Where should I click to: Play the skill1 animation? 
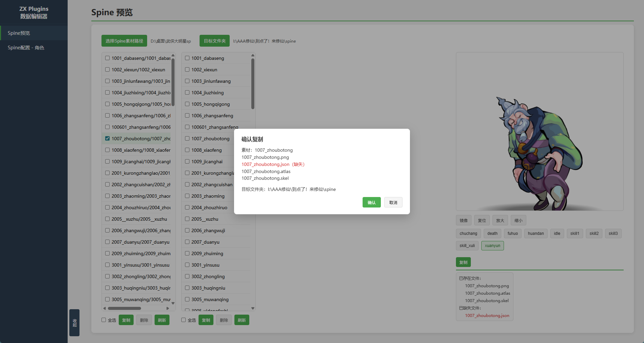pyautogui.click(x=575, y=234)
